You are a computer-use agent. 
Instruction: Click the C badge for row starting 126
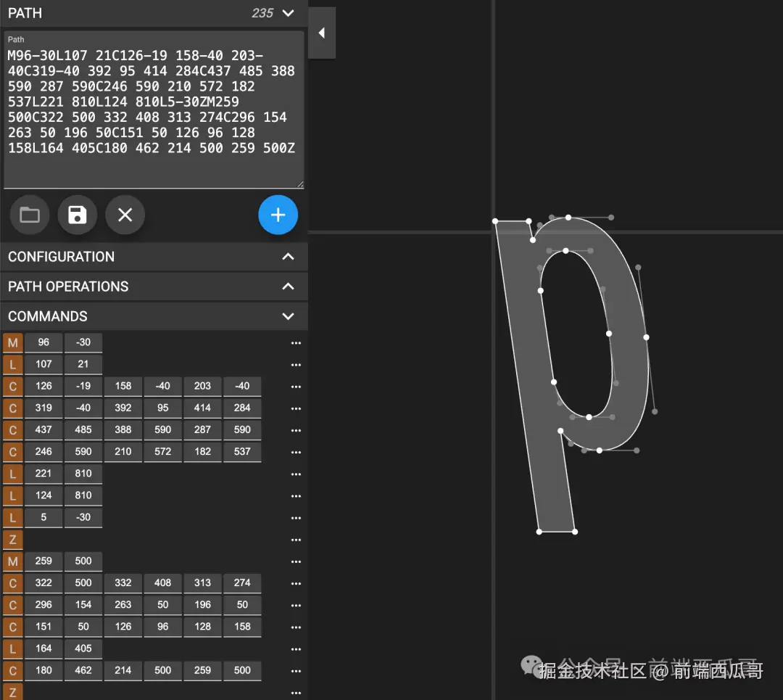click(13, 387)
